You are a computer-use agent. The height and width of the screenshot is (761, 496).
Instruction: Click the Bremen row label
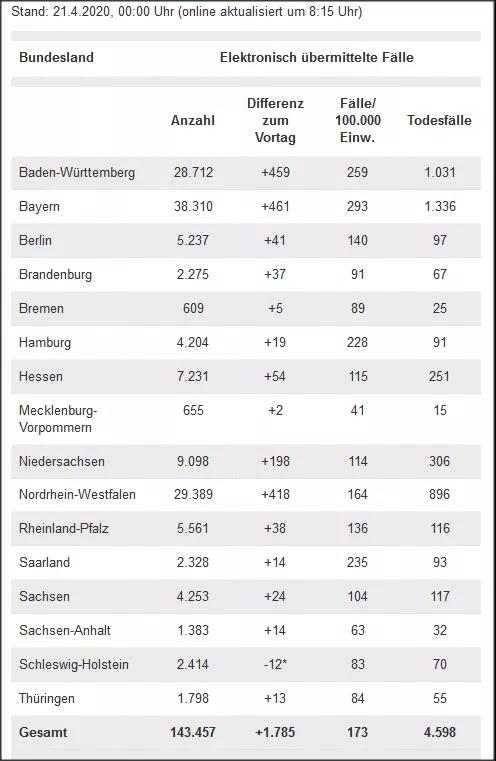coord(41,308)
